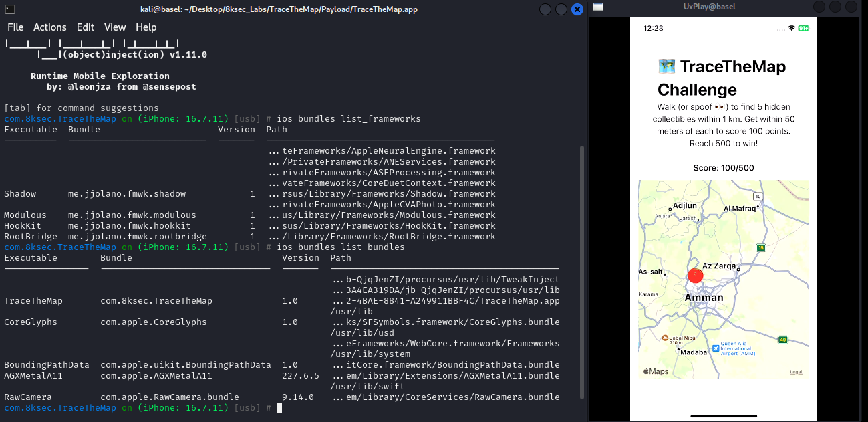Click version 9.14.0 value
868x422 pixels.
tap(298, 397)
